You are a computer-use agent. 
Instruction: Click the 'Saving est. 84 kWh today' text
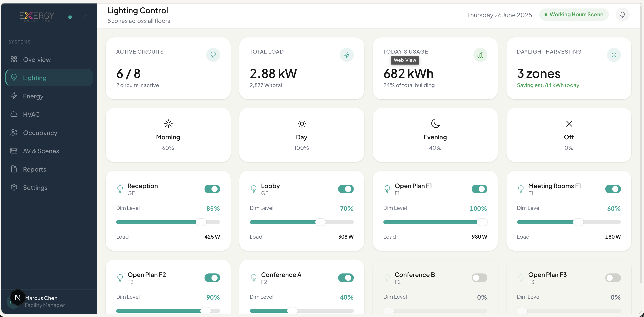click(548, 85)
